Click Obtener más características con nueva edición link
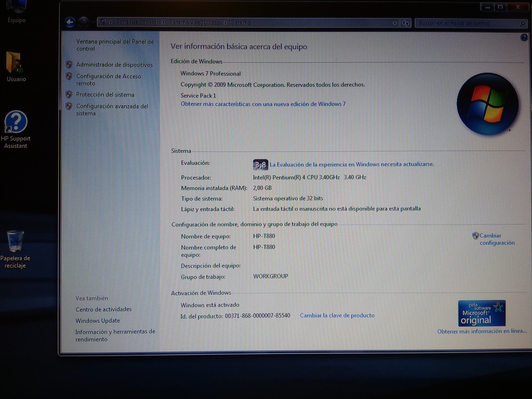This screenshot has height=399, width=532. 263,104
